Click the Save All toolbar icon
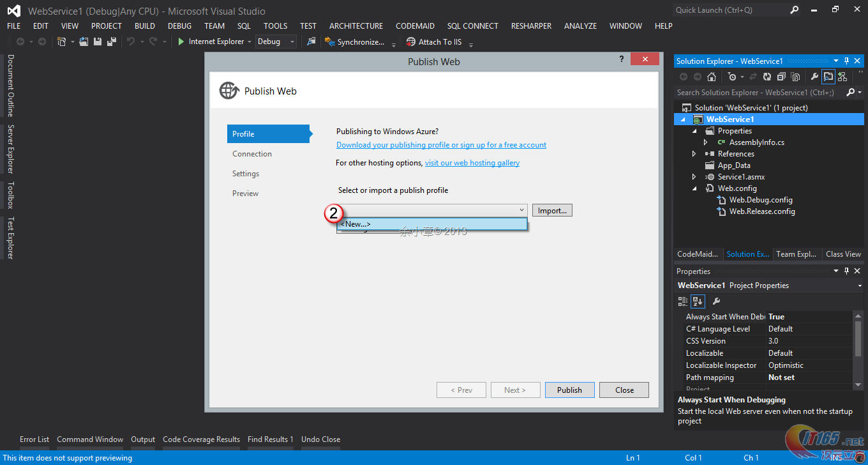 tap(112, 42)
